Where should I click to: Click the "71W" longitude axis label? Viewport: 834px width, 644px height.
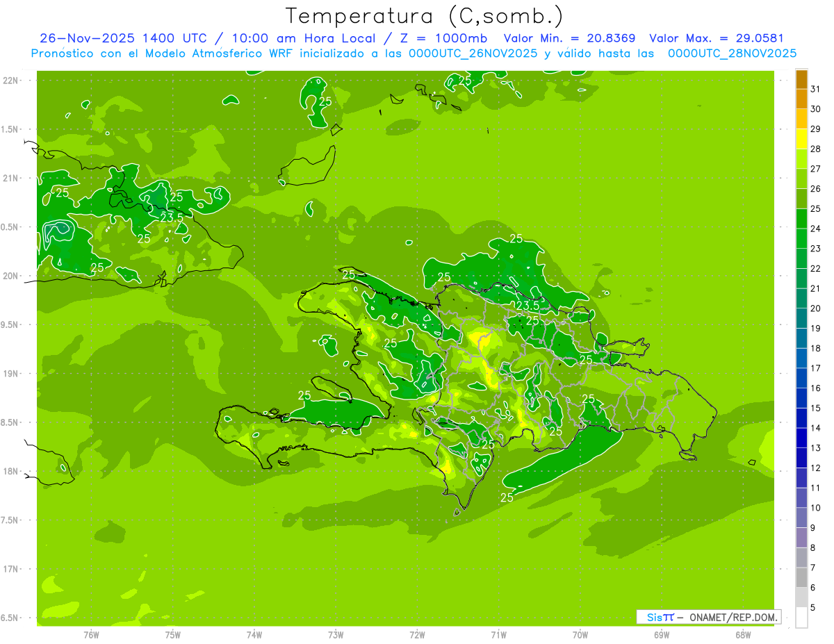[498, 635]
